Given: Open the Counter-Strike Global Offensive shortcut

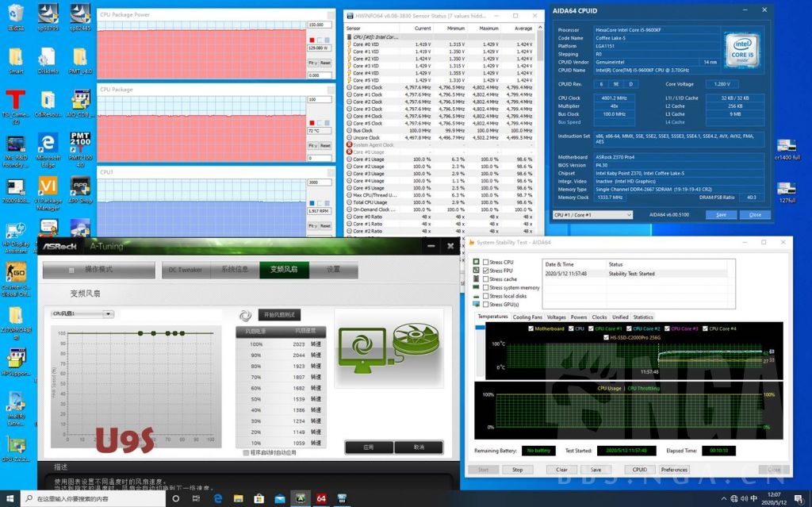Looking at the screenshot, I should [x=16, y=279].
